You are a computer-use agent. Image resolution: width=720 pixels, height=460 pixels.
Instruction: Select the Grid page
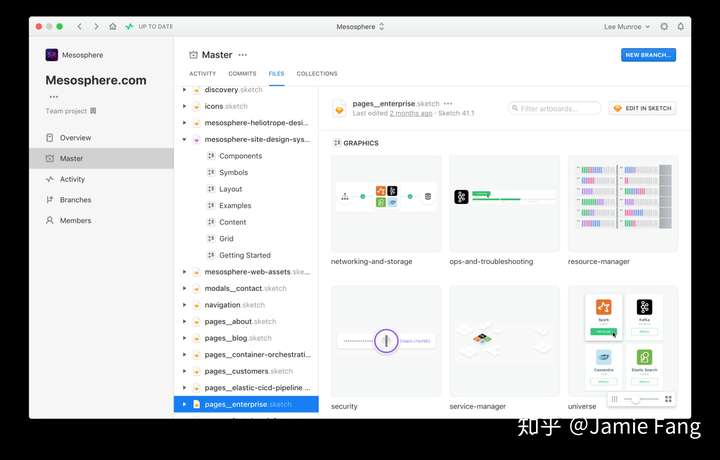pos(246,239)
